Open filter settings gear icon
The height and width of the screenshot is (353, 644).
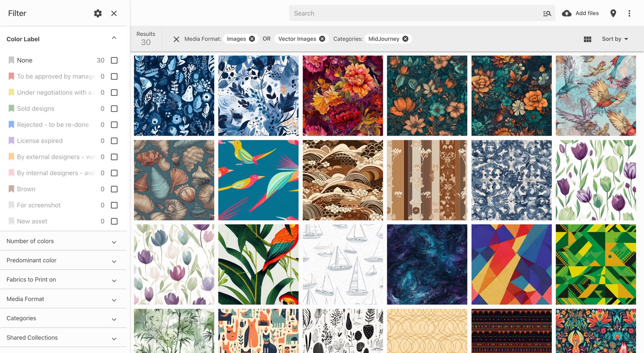97,13
